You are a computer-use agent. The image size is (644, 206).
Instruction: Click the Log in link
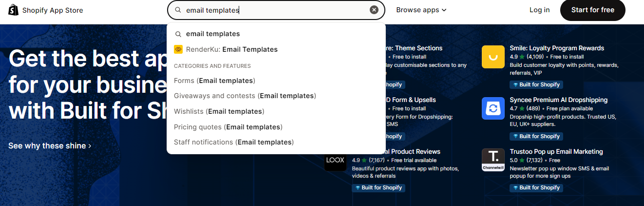click(539, 10)
